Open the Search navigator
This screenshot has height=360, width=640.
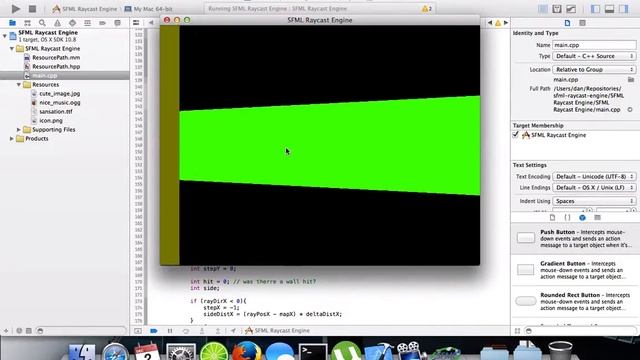point(42,23)
